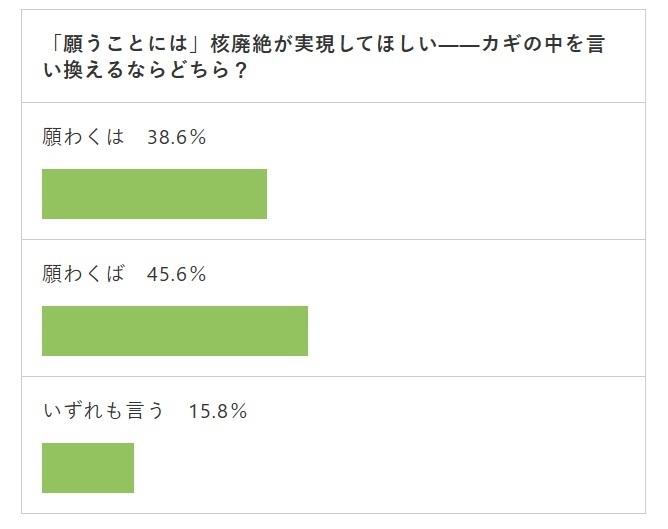Click the 45.6% percentage value

pyautogui.click(x=176, y=274)
